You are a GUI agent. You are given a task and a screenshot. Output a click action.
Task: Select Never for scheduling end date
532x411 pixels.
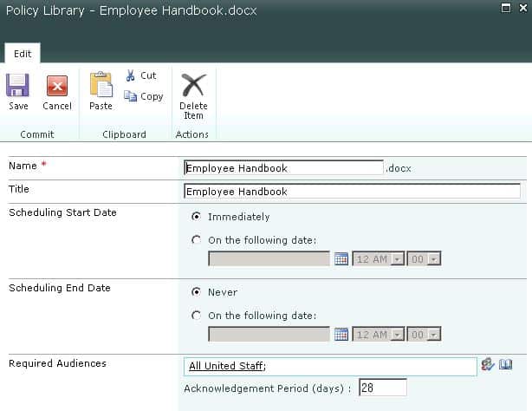(197, 292)
